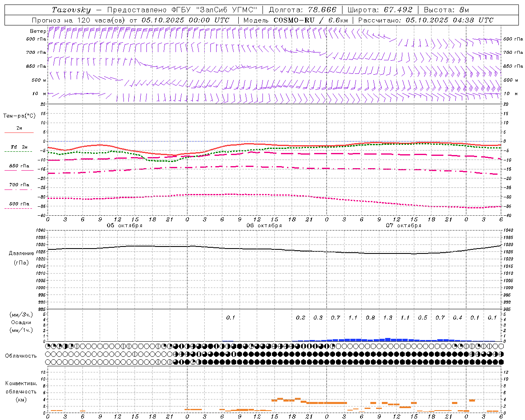Click the 'Давление' pressure panel label

click(x=21, y=253)
